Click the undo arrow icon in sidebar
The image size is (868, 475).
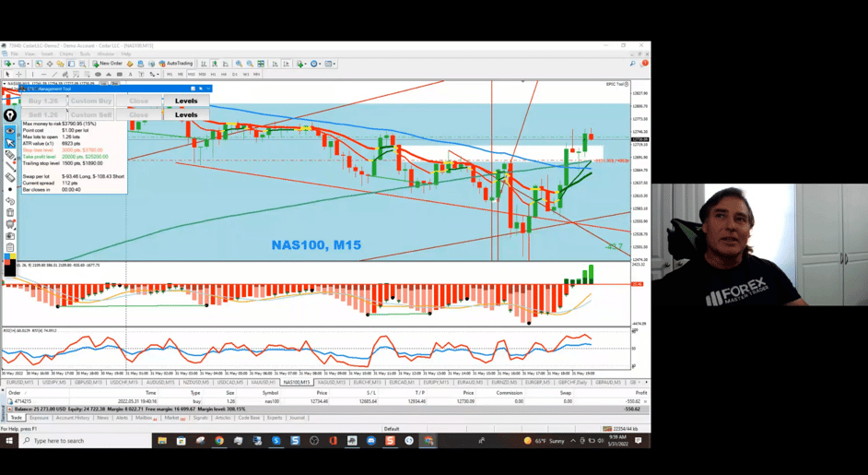point(10,201)
